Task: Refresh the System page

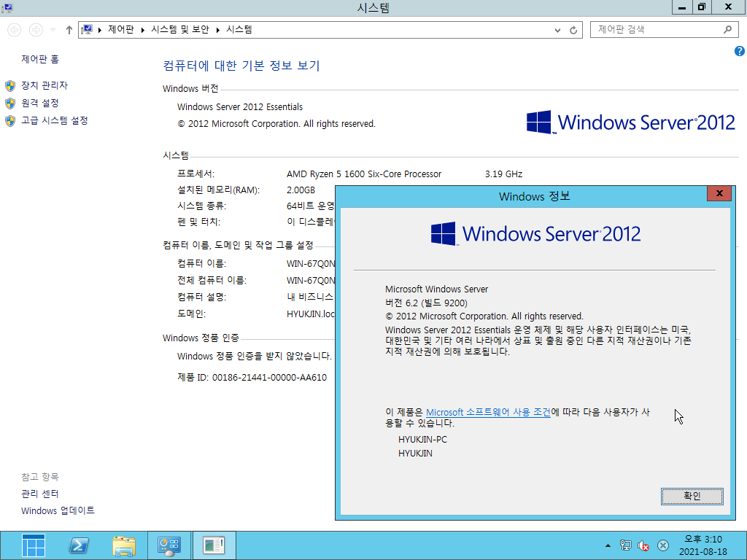Action: coord(573,30)
